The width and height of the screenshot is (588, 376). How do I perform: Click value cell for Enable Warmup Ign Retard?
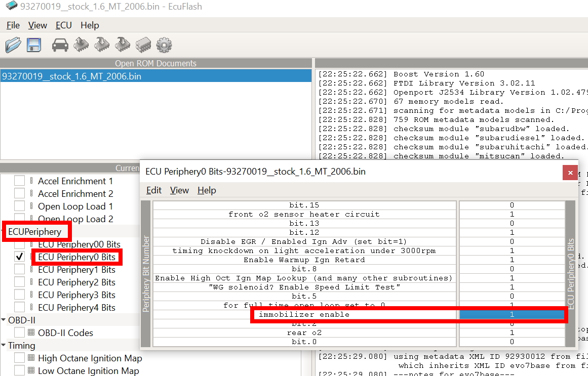(x=512, y=260)
